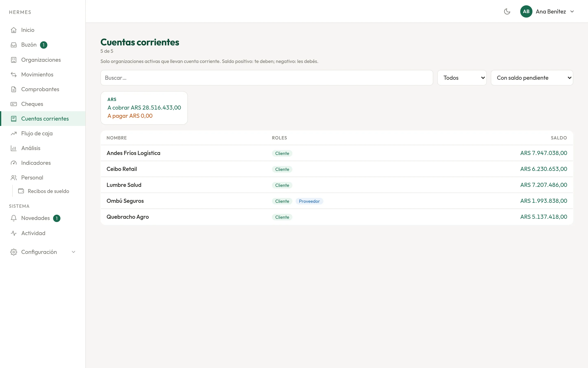Click the Recibos de sueldo wallet icon
This screenshot has height=368, width=588.
[x=21, y=191]
